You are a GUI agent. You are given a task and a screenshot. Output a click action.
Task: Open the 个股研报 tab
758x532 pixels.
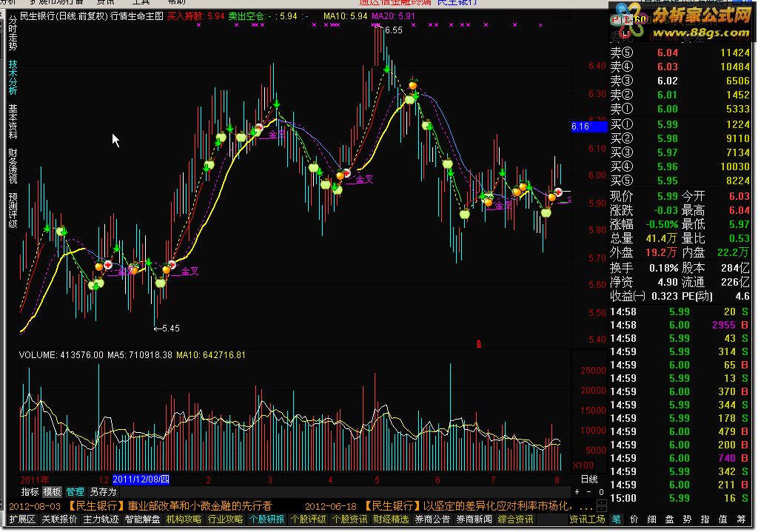click(x=266, y=519)
